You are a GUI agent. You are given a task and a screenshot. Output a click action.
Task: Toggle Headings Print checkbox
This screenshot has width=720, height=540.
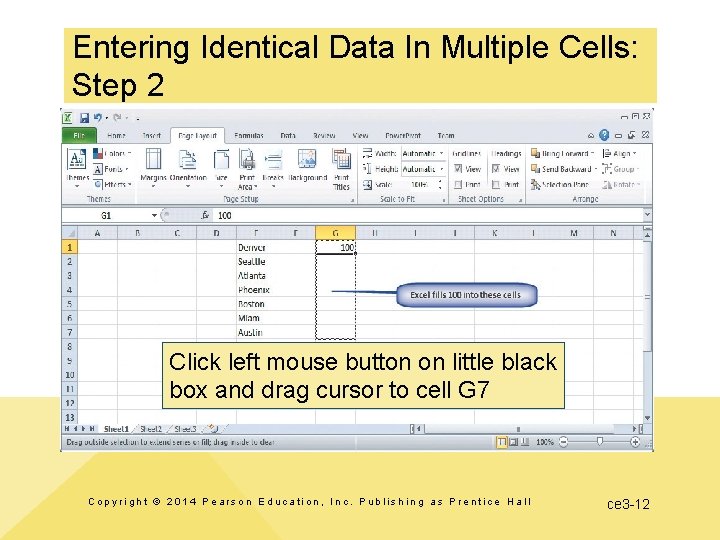[x=495, y=185]
